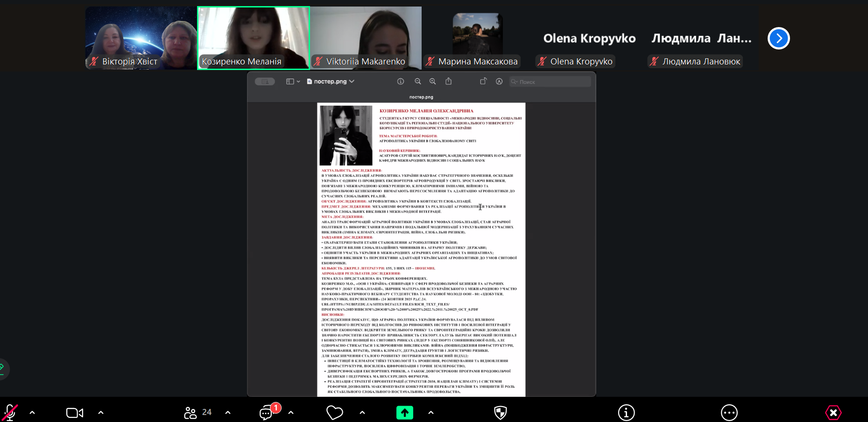Screen dimensions: 868x422
Task: Click the ЗАВДАННЯ ДОСЛІДЖЕННЯ heading
Action: [347, 237]
